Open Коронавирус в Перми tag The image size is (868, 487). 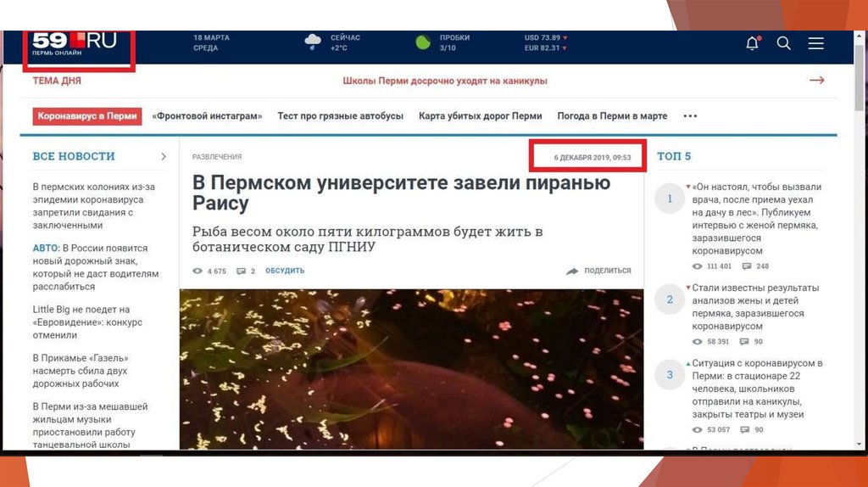pos(87,116)
